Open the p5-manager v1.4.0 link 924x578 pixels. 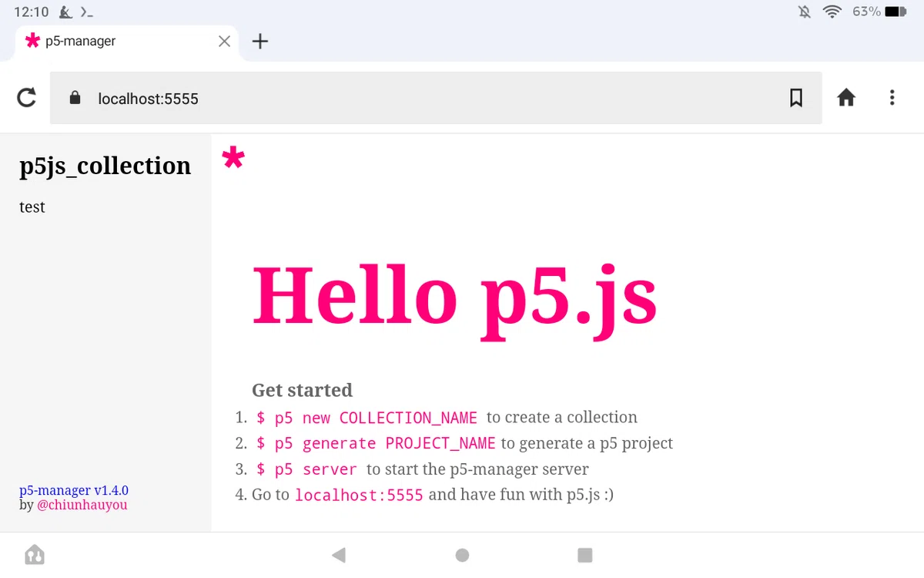click(74, 490)
